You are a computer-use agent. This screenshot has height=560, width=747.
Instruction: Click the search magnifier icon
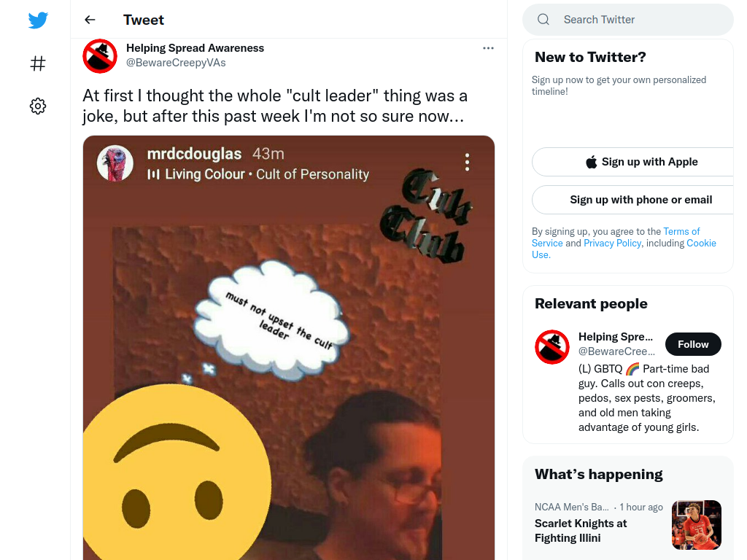click(x=543, y=20)
